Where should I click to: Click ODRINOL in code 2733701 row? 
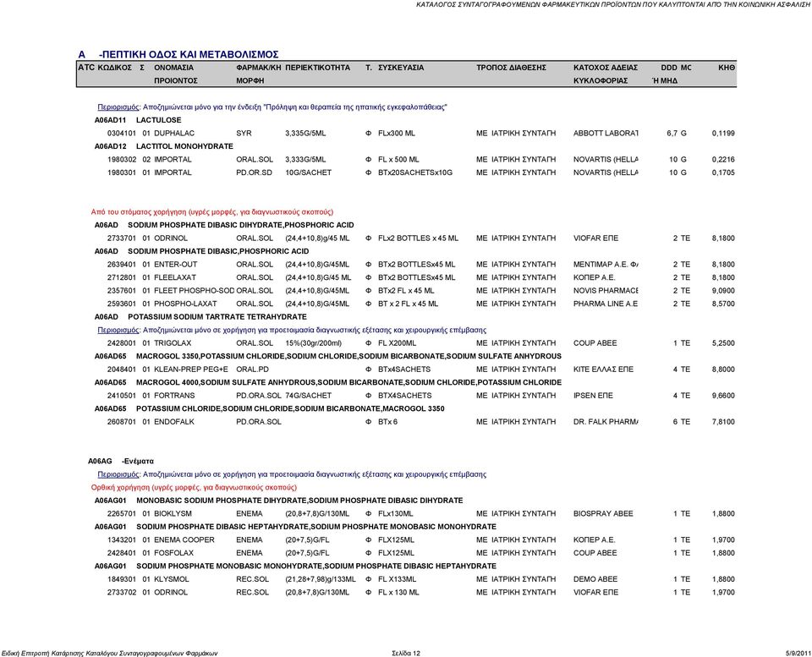tap(170, 238)
